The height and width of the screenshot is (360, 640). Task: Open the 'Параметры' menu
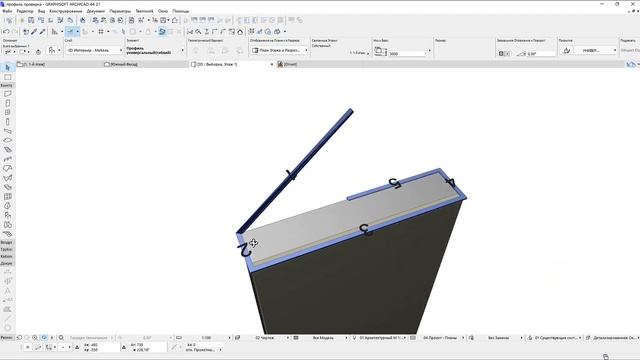coord(120,11)
